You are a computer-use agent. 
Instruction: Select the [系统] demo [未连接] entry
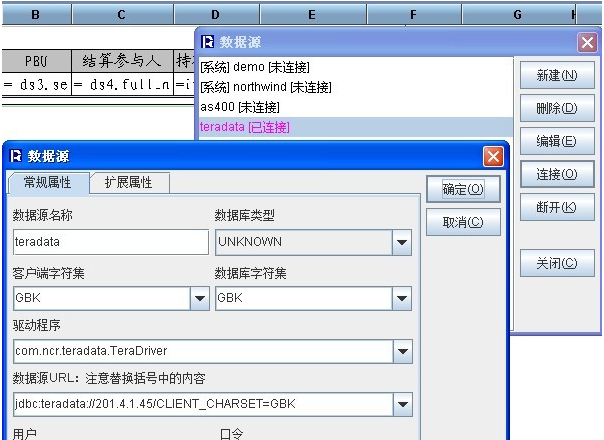tap(356, 67)
